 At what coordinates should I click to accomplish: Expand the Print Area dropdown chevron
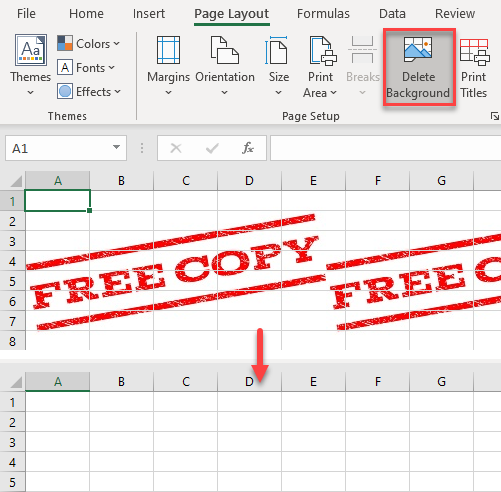coord(334,92)
